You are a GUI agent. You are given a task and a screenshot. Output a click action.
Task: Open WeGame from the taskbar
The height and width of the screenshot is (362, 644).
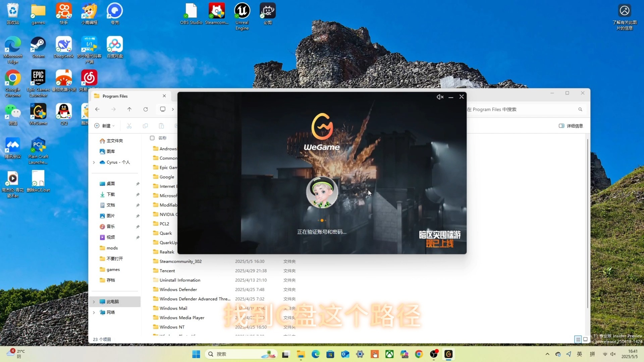click(x=448, y=354)
